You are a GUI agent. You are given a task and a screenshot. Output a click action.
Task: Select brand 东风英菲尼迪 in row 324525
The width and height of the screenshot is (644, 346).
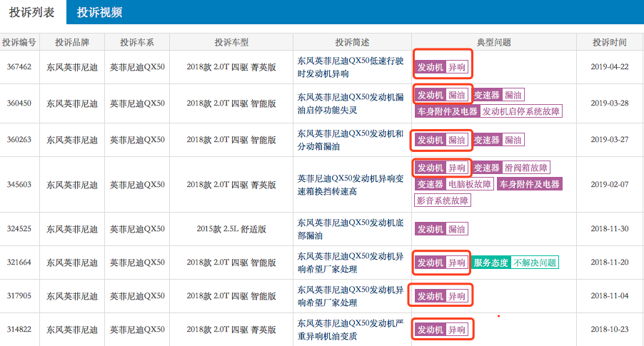tap(72, 229)
